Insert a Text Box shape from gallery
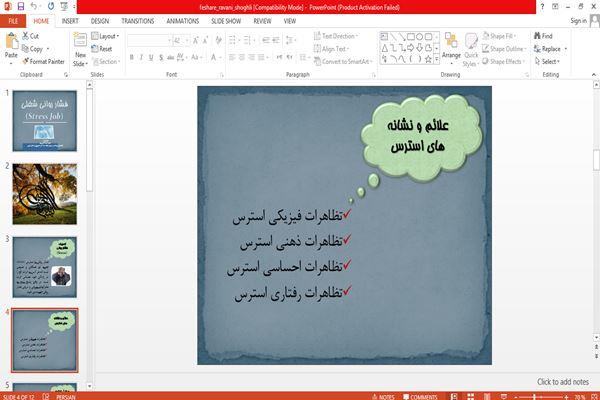The width and height of the screenshot is (600, 400). [x=384, y=37]
